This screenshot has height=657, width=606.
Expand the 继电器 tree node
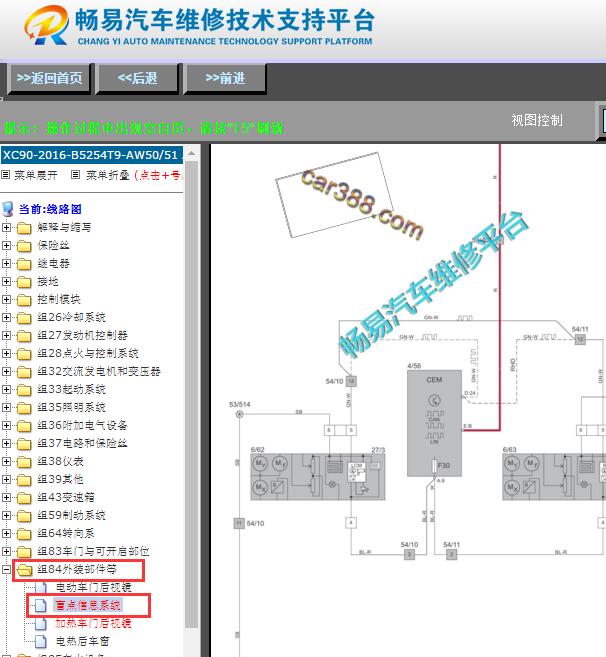coord(6,264)
